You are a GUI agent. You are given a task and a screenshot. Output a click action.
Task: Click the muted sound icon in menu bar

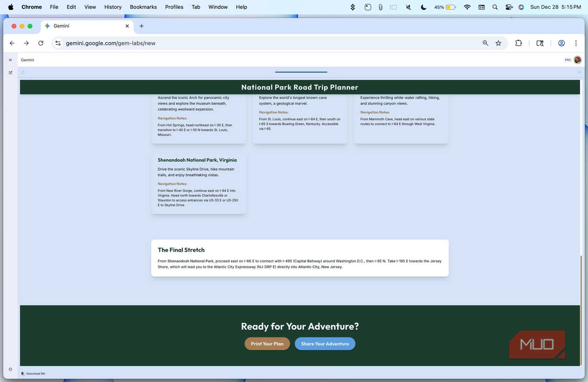click(409, 7)
